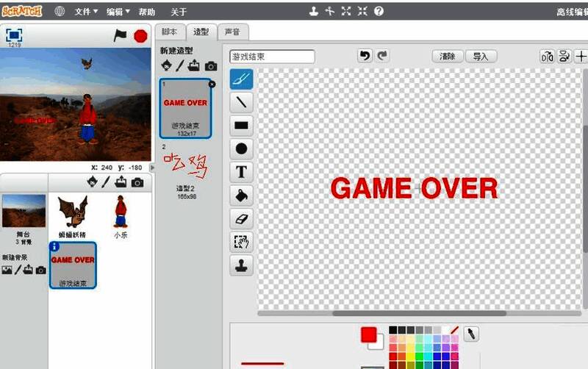Pick the Fill bucket tool
588x369 pixels.
(241, 196)
